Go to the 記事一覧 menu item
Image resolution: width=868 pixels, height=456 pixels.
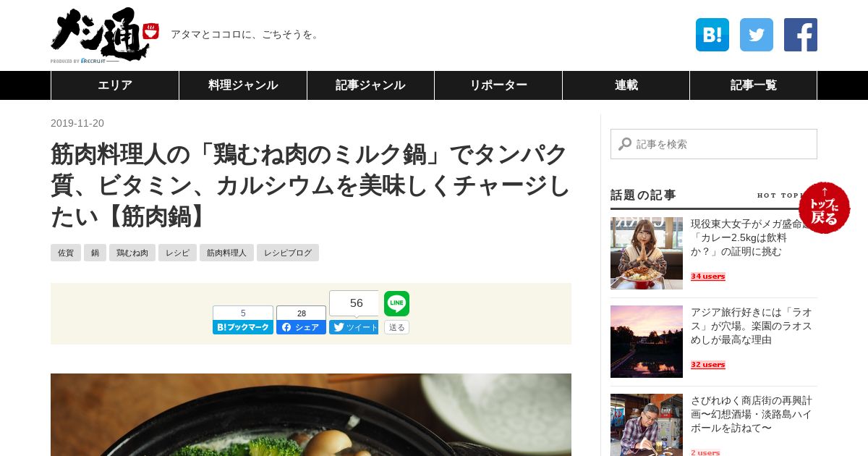pyautogui.click(x=753, y=85)
